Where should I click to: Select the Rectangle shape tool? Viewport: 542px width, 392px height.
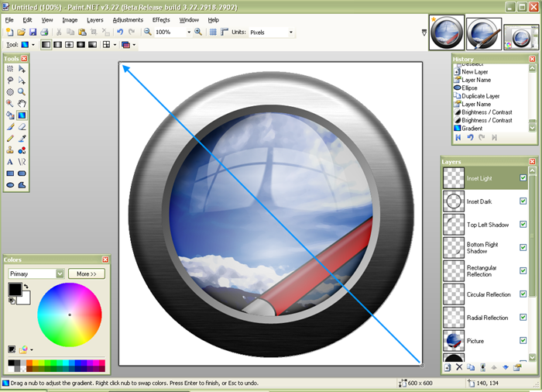[x=10, y=174]
